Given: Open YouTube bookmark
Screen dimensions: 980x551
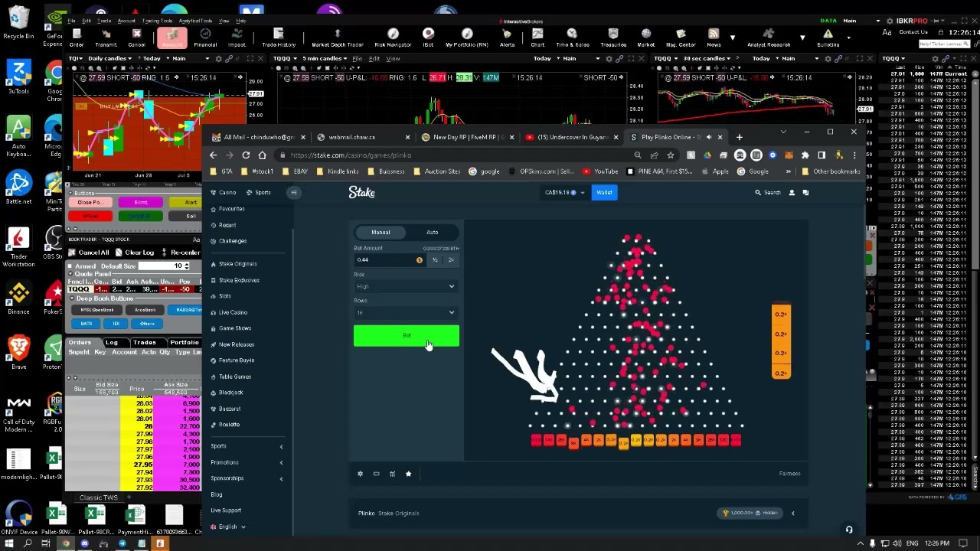Looking at the screenshot, I should (601, 171).
